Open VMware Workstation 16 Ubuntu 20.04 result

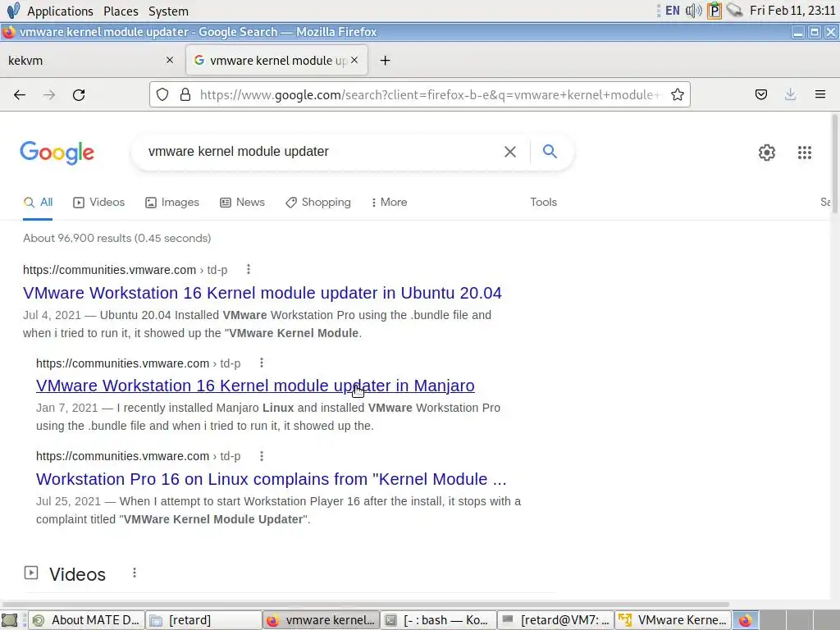click(262, 293)
